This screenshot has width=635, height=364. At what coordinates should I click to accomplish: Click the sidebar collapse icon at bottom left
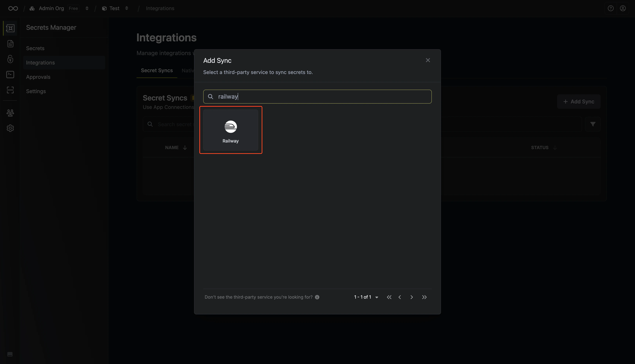click(10, 354)
